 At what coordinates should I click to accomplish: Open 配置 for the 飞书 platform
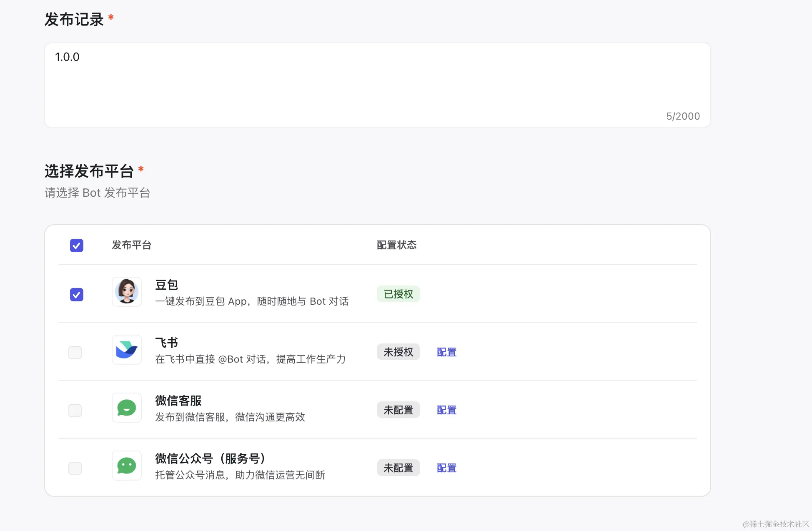[x=446, y=352]
